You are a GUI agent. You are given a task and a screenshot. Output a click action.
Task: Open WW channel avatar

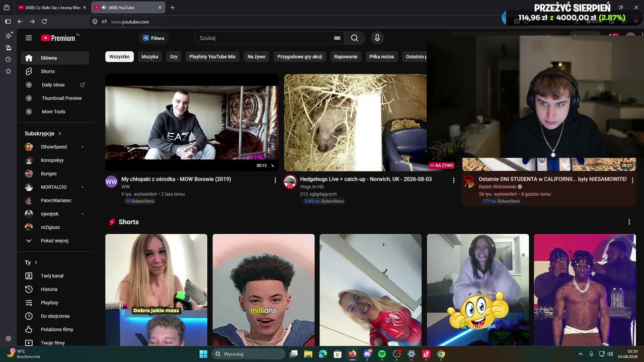point(111,182)
